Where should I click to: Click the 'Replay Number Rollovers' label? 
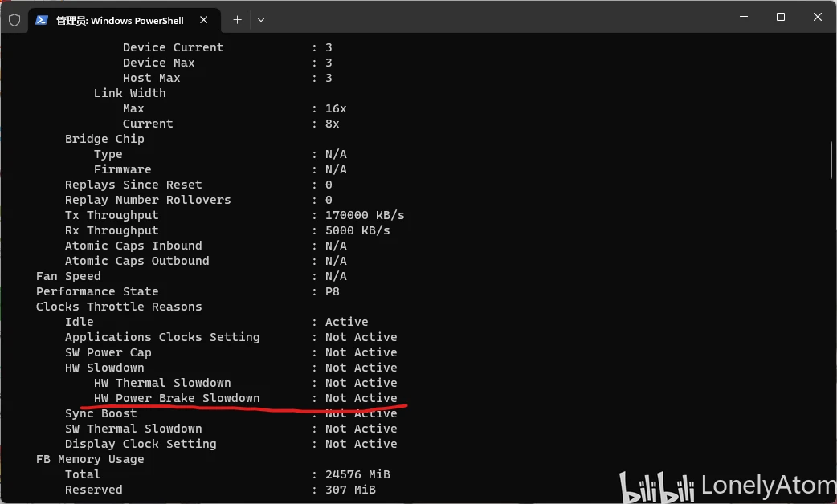point(148,200)
